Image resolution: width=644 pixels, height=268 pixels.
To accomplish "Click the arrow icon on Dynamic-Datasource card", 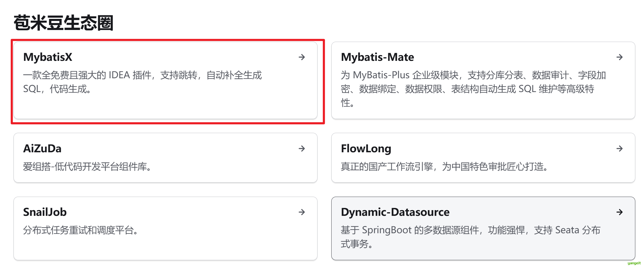I will (620, 212).
